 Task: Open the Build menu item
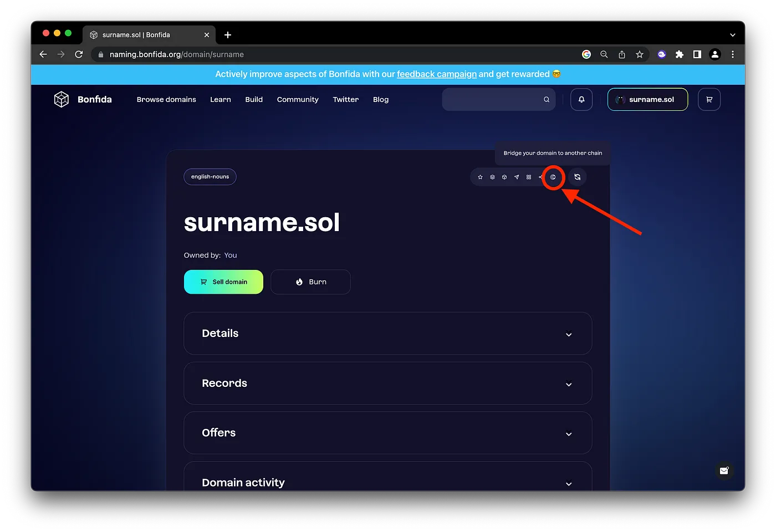coord(254,100)
